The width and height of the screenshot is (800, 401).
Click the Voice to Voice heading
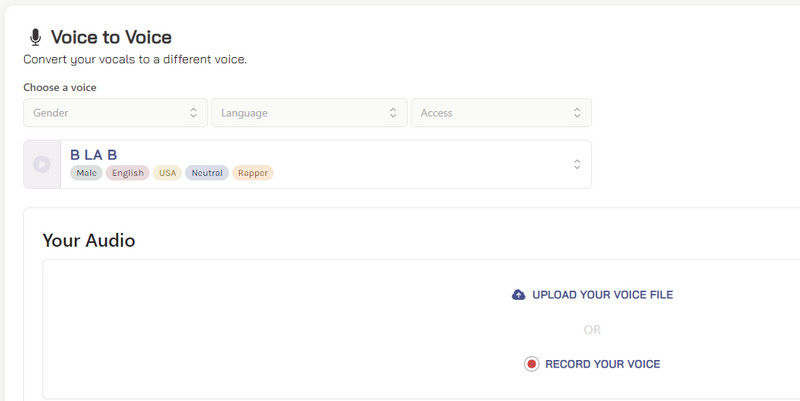(x=111, y=38)
